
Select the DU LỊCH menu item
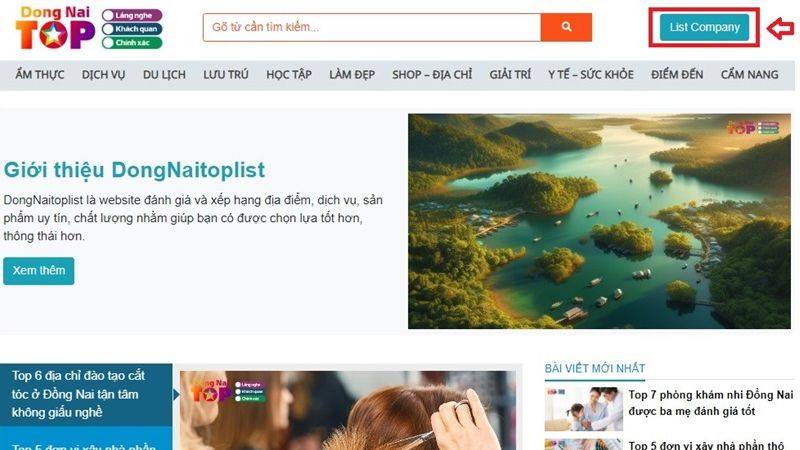[x=164, y=74]
